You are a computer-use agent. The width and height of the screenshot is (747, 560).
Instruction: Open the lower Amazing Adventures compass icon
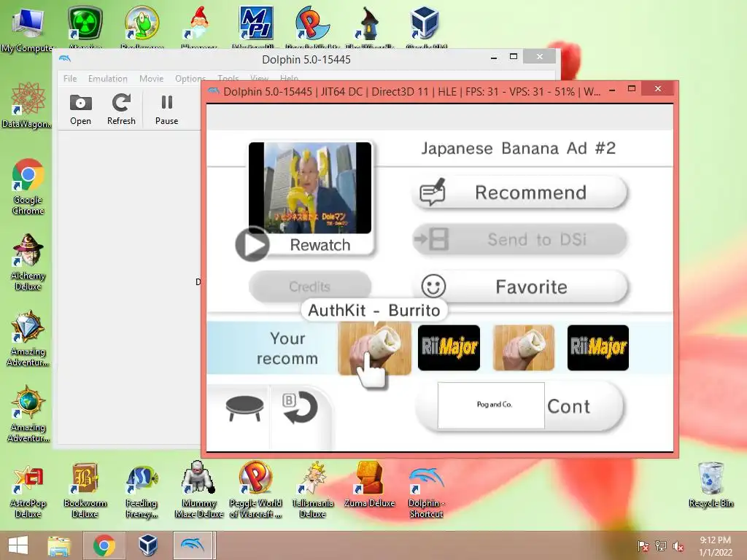[x=28, y=414]
